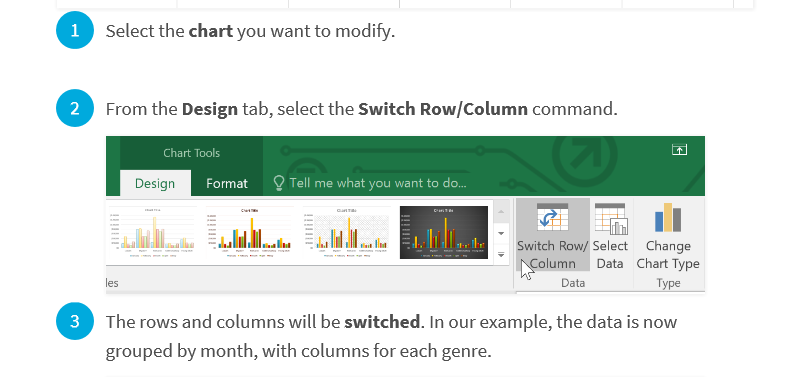Pick the dark background chart style thumbnail

point(444,232)
